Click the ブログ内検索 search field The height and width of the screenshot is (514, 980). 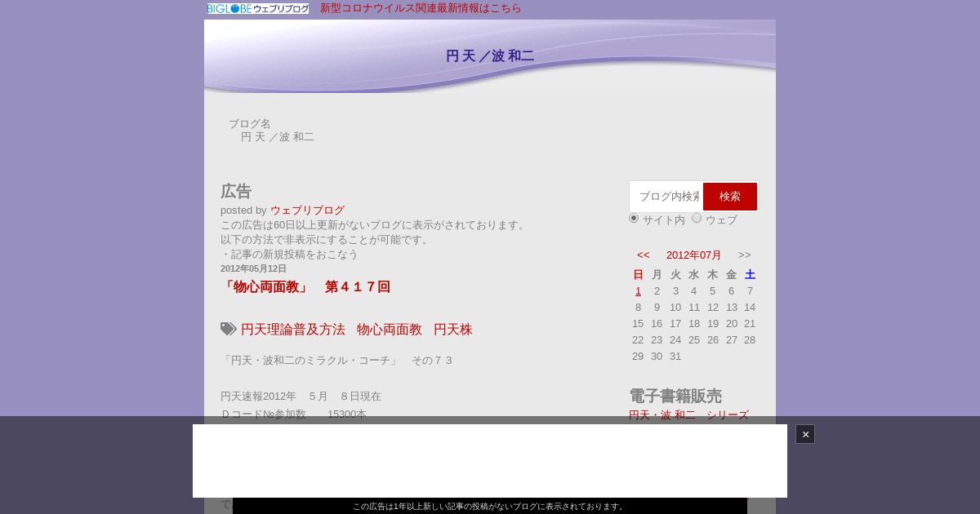click(666, 197)
